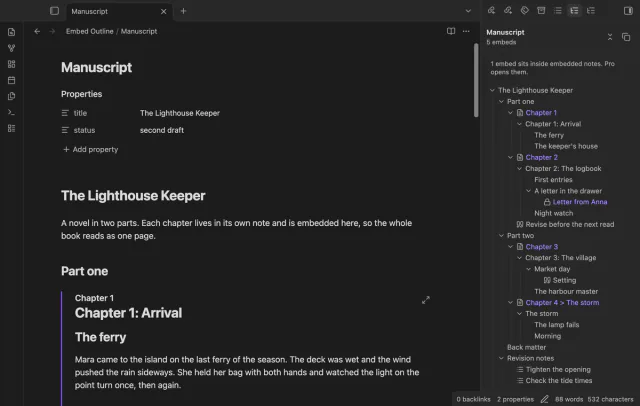The width and height of the screenshot is (640, 406).
Task: Expand the Chapter 1 embed to full note
Action: point(426,300)
